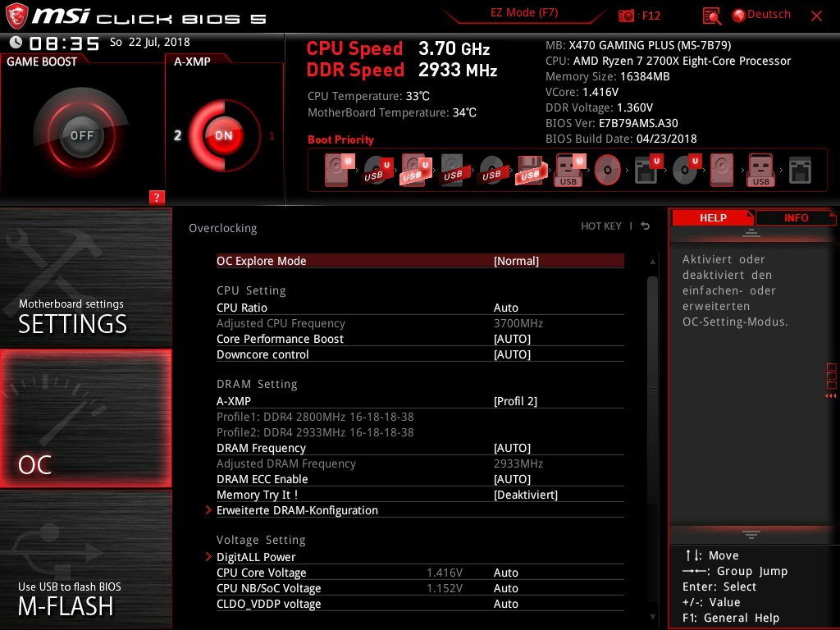This screenshot has height=630, width=840.
Task: Select third boot device: UEFI USB hard disk
Action: tap(416, 171)
